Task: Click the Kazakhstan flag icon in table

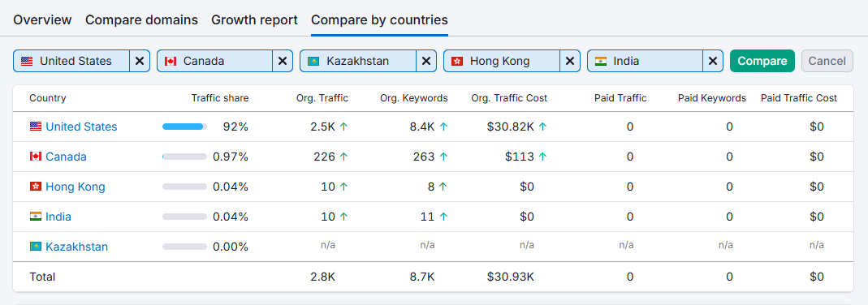Action: tap(36, 247)
